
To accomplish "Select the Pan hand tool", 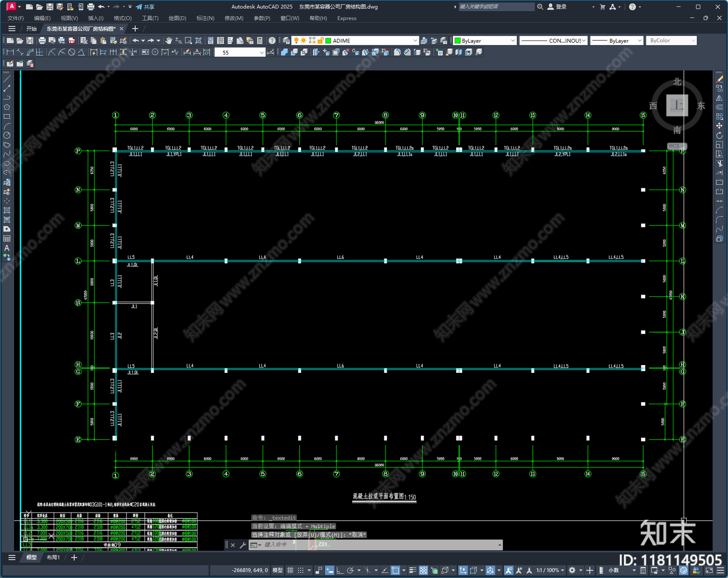I will click(x=169, y=41).
